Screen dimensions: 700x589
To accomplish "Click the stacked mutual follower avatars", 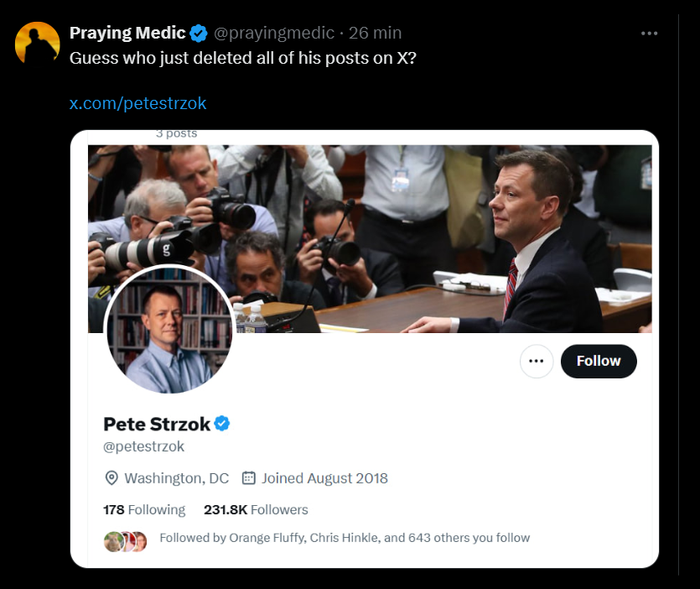I will (x=126, y=541).
